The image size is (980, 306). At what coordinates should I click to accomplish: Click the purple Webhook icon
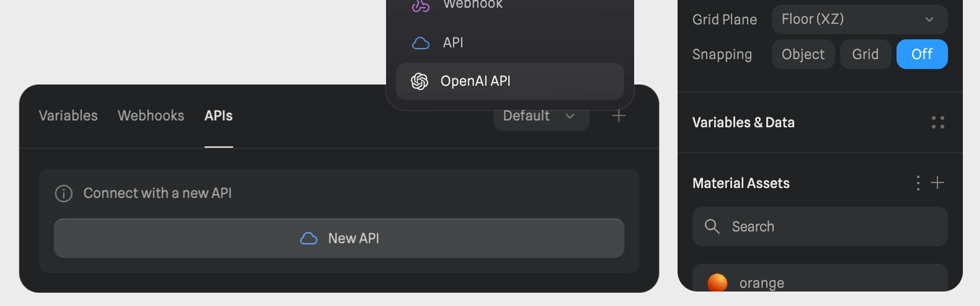point(420,5)
